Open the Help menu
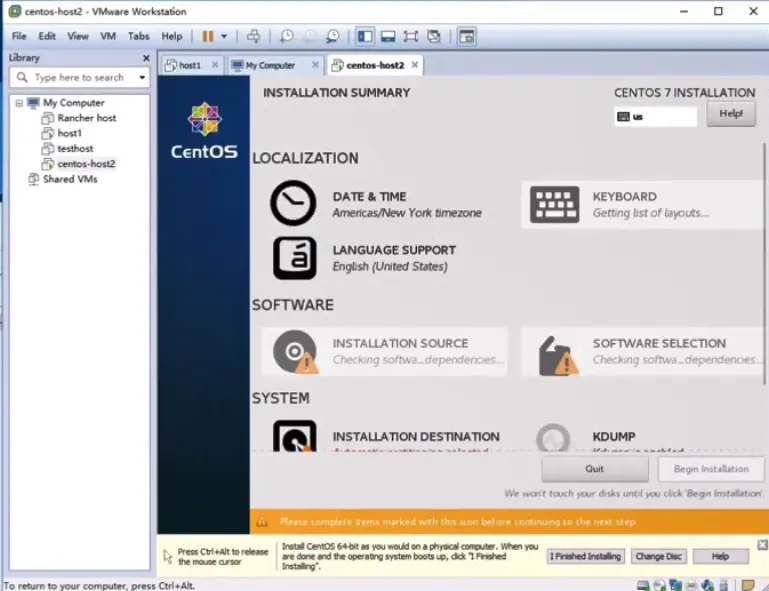Viewport: 769px width, 591px height. [x=172, y=36]
